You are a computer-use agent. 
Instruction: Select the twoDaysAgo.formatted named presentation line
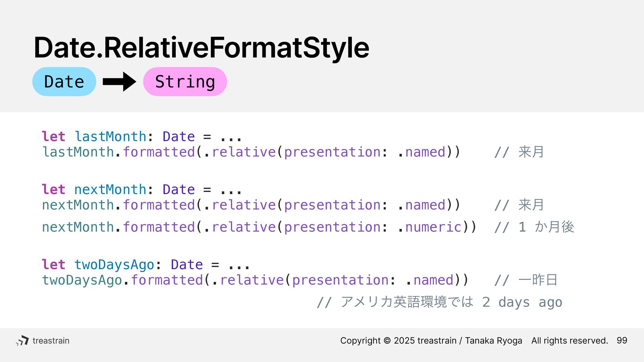255,280
